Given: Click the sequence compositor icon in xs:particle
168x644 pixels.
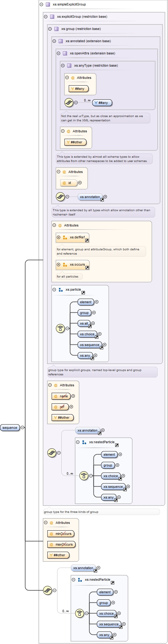Looking at the screenshot, I should (x=60, y=328).
